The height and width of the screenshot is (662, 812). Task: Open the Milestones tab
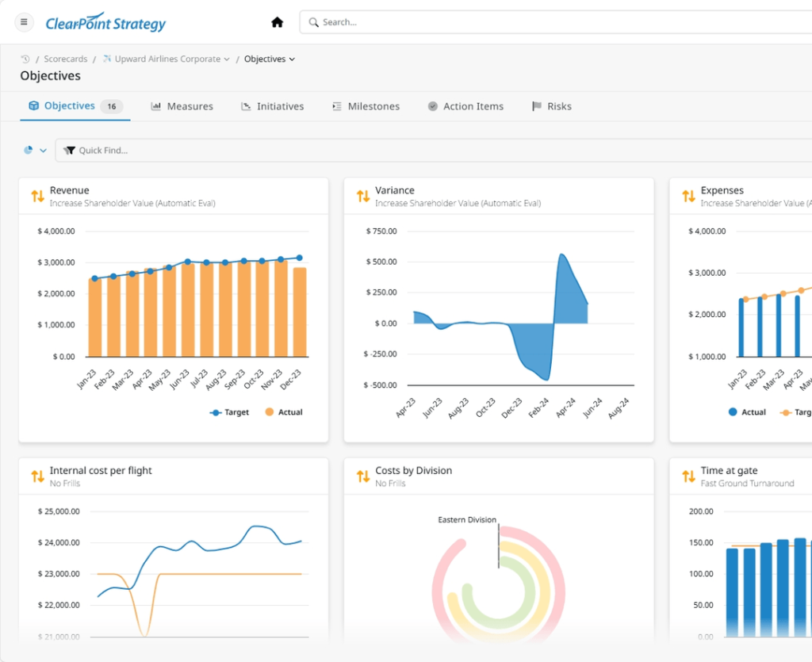[366, 106]
